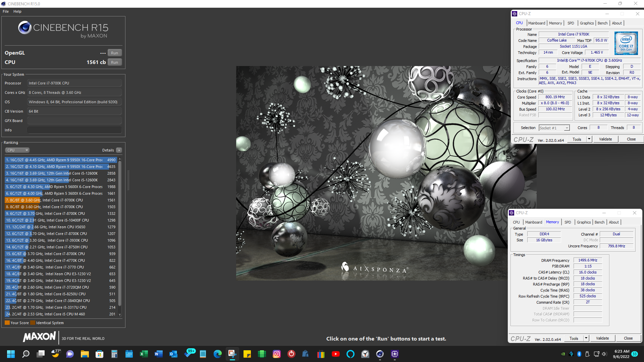The width and height of the screenshot is (644, 362).
Task: Open the Help menu in Cinebench
Action: (x=17, y=11)
